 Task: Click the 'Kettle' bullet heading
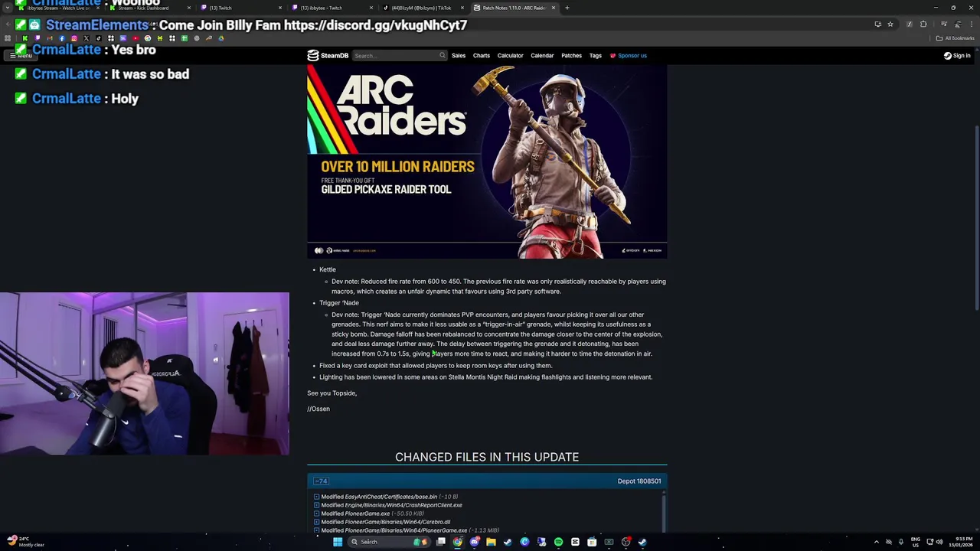pyautogui.click(x=328, y=269)
